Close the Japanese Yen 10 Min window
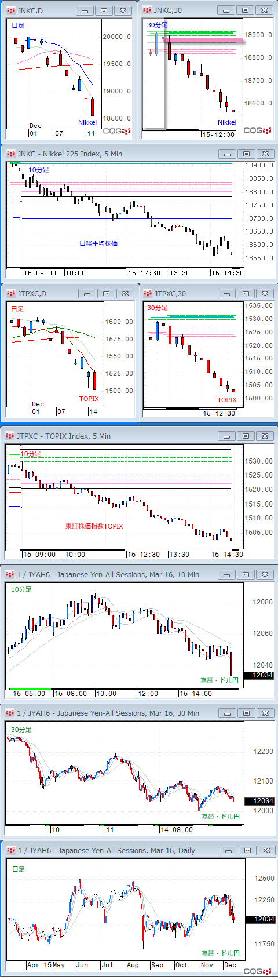The width and height of the screenshot is (278, 980). (265, 574)
